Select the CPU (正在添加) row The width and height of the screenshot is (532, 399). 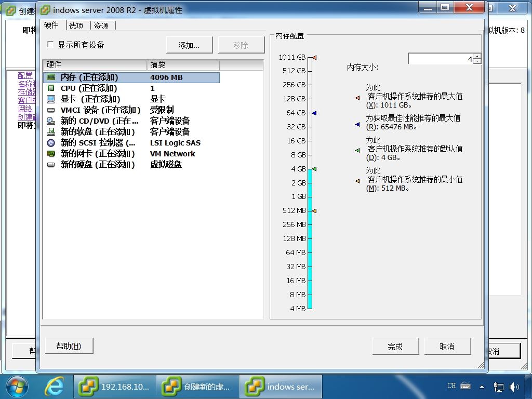coord(131,88)
